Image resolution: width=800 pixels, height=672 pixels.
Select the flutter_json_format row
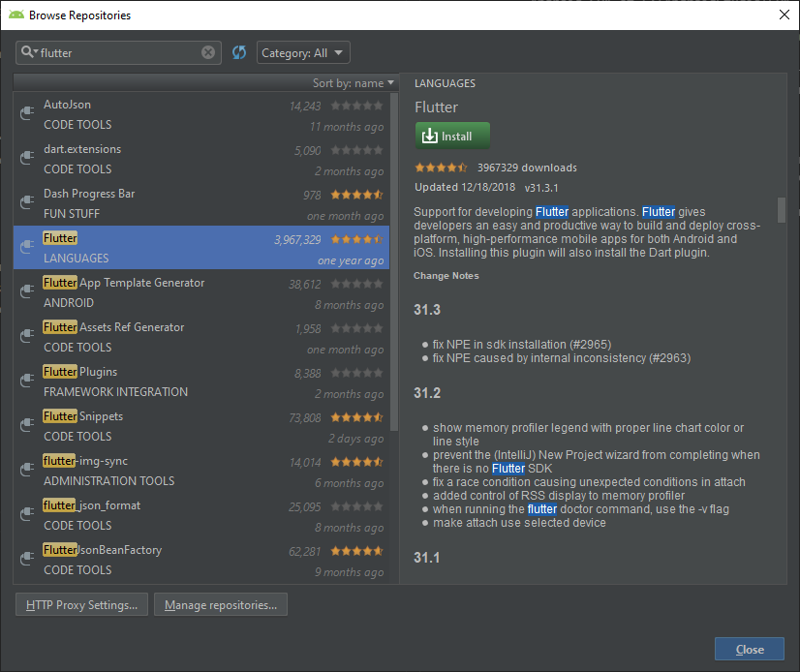201,515
